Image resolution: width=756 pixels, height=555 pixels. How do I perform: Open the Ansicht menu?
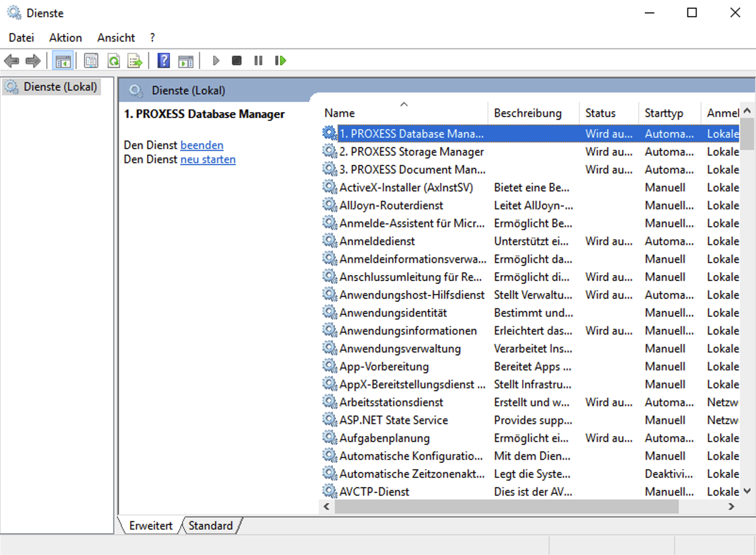[x=116, y=38]
